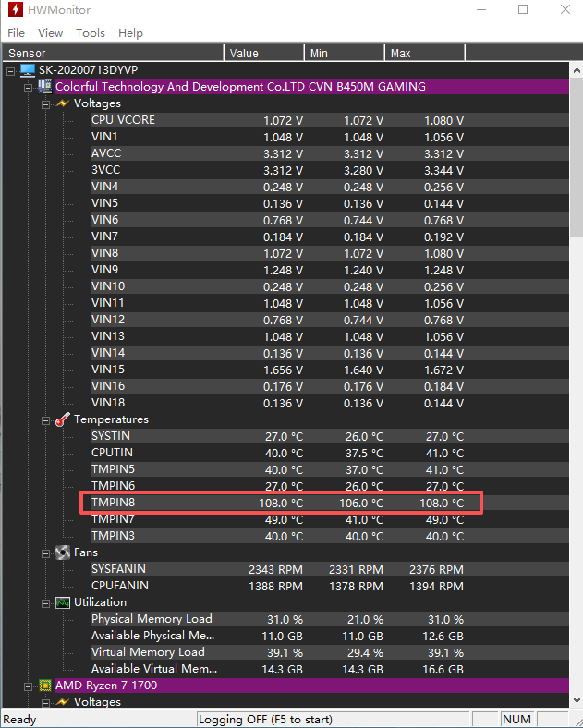583x728 pixels.
Task: Click the Logging OFF (F5 to start) status field
Action: (334, 720)
